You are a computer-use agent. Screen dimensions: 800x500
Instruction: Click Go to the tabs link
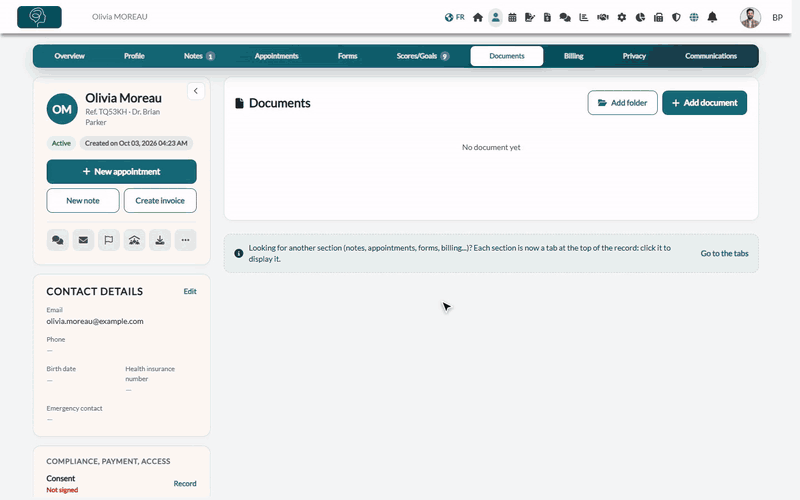coord(724,254)
